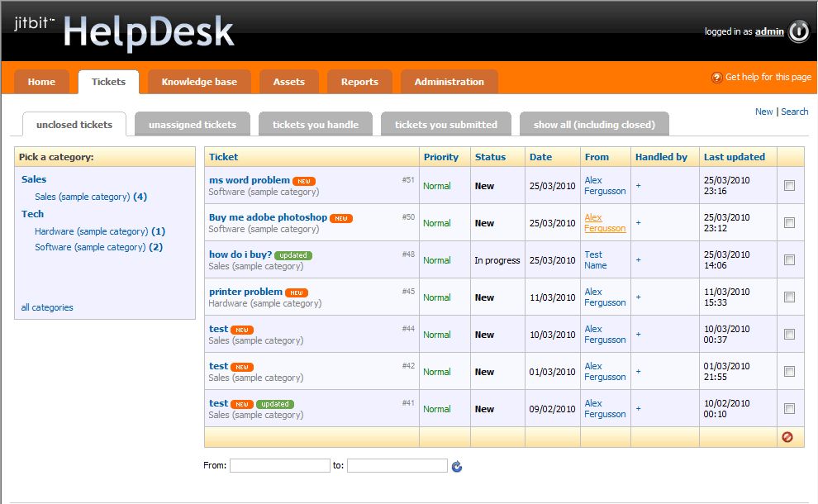Assign handler plus for ticket #48

638,259
